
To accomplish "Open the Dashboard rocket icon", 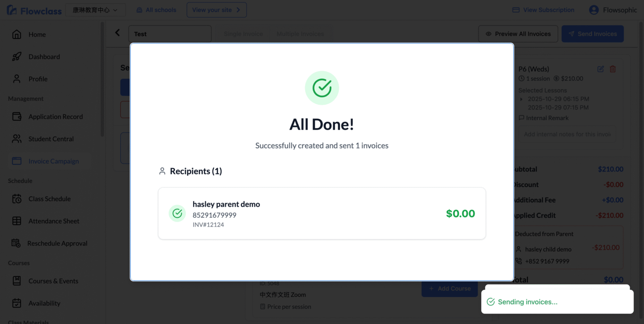I will click(17, 57).
